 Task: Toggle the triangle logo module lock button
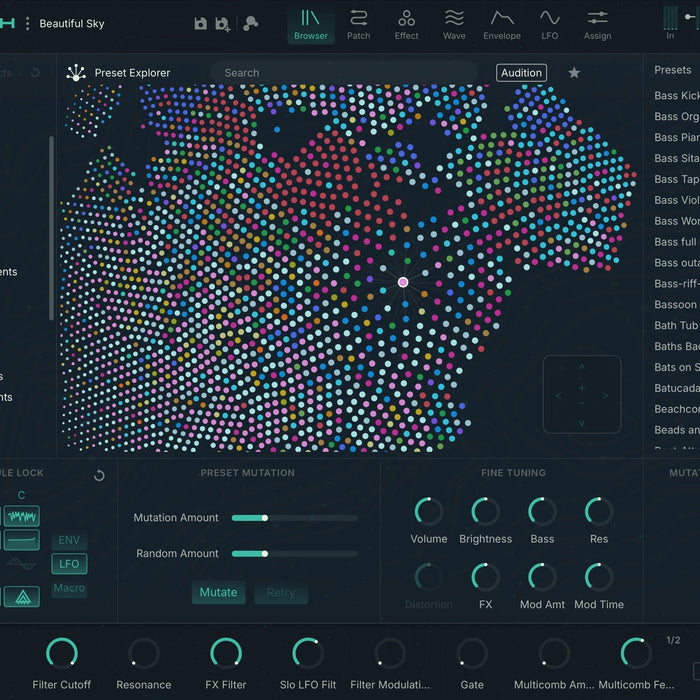point(22,596)
